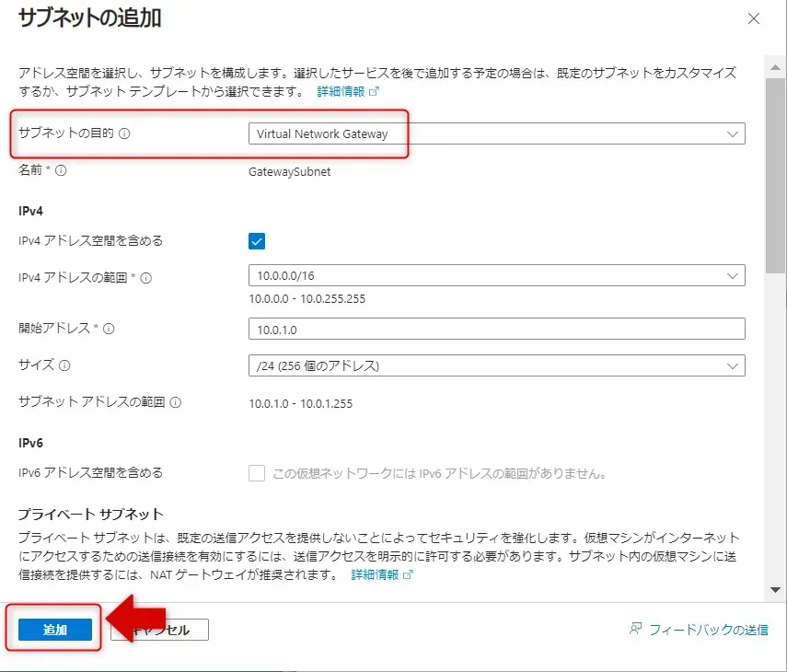The image size is (787, 672).
Task: Click the 開始アドレス input field
Action: 496,329
